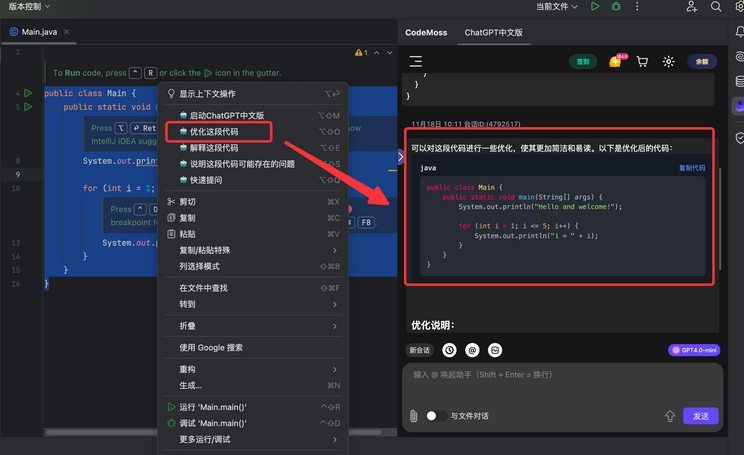Expand the 更多运行/调试 submenu

[253, 439]
